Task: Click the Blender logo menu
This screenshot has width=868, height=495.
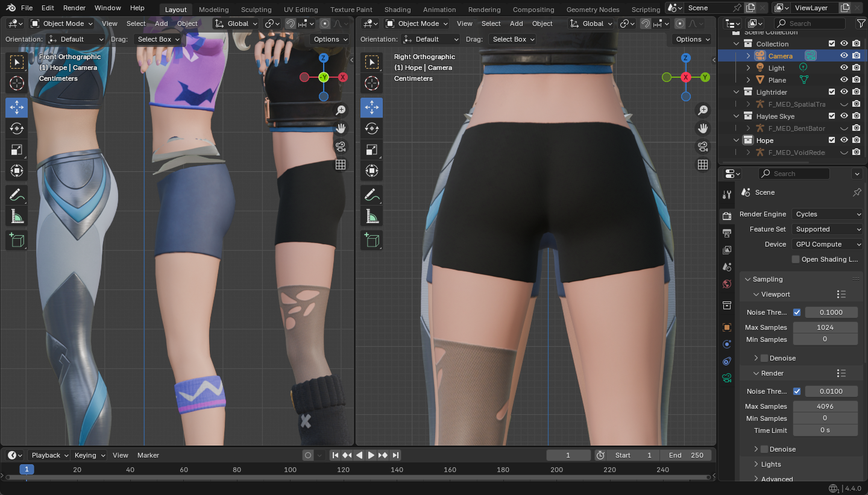Action: coord(8,8)
